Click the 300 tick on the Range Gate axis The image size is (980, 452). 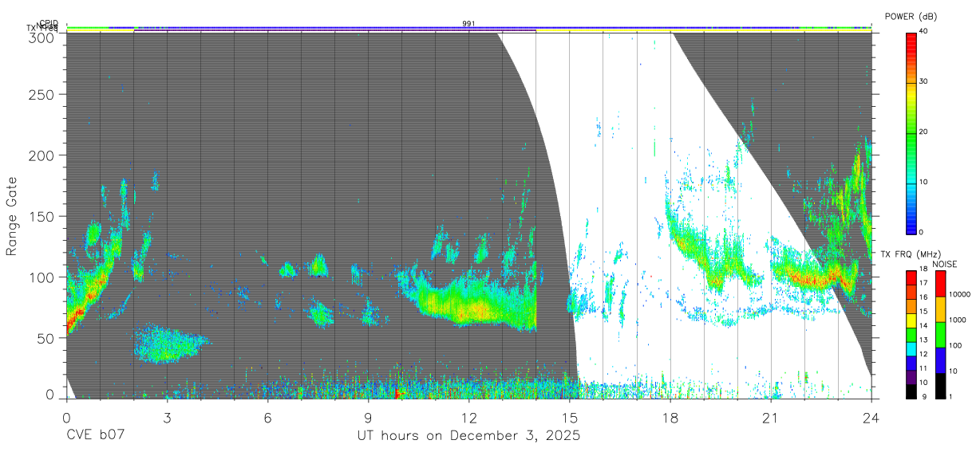pos(43,37)
